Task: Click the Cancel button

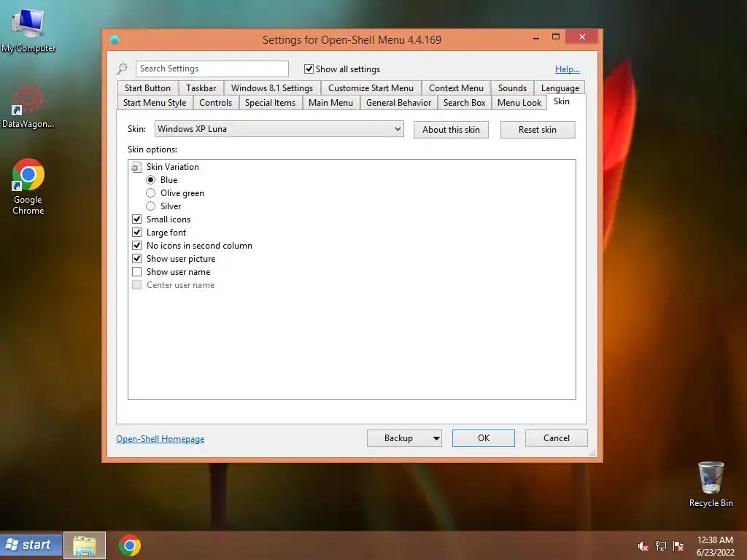Action: point(557,438)
